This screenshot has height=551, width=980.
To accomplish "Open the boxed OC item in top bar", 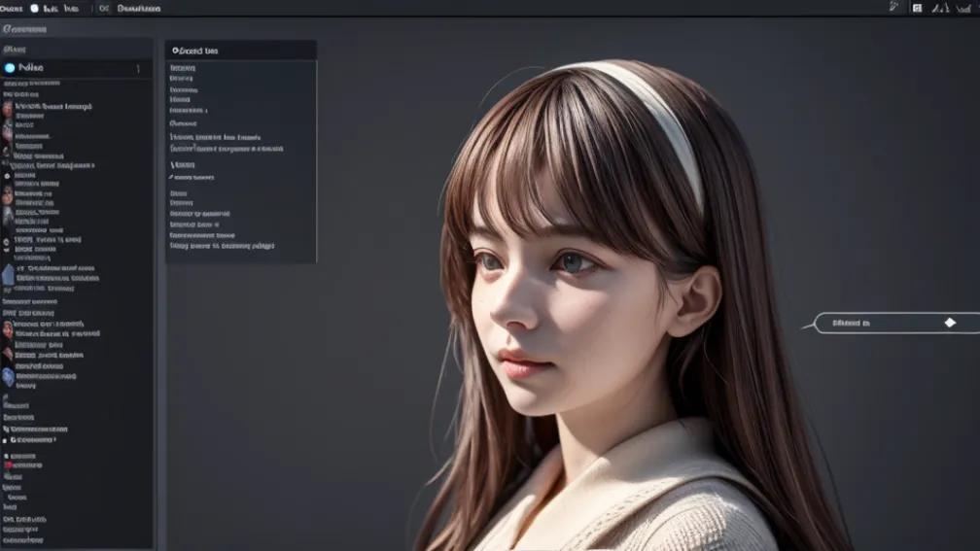I will point(104,8).
